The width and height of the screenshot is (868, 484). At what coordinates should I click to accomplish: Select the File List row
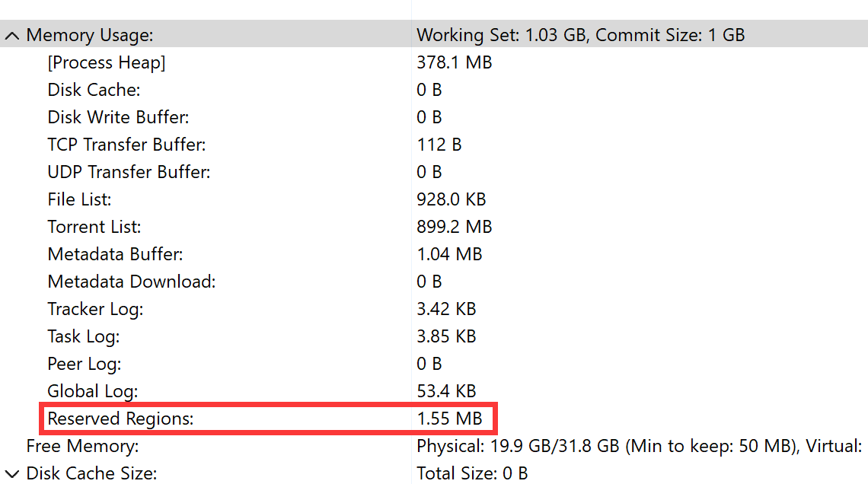click(434, 199)
